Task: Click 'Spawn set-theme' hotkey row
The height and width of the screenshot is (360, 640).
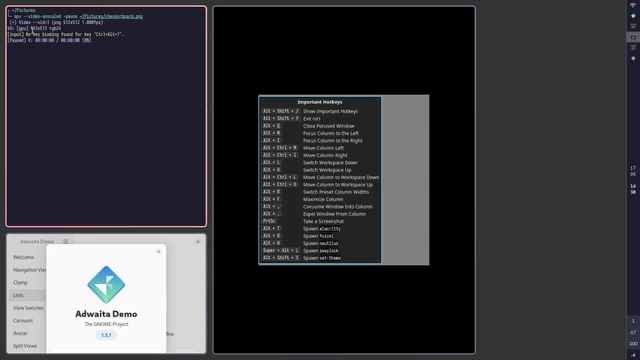Action: click(320, 258)
